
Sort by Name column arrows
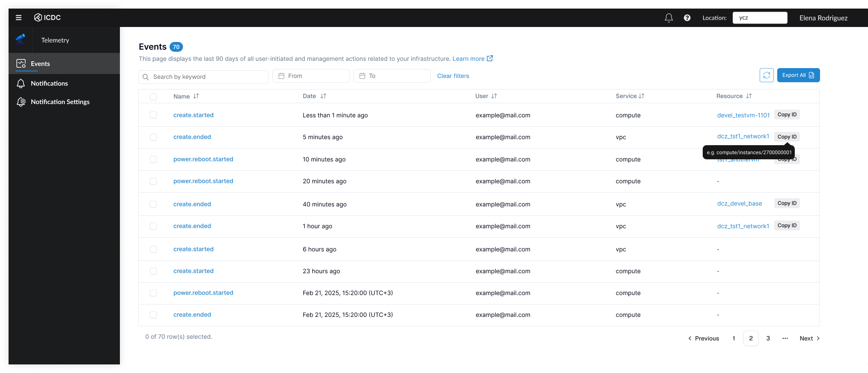[x=196, y=96]
